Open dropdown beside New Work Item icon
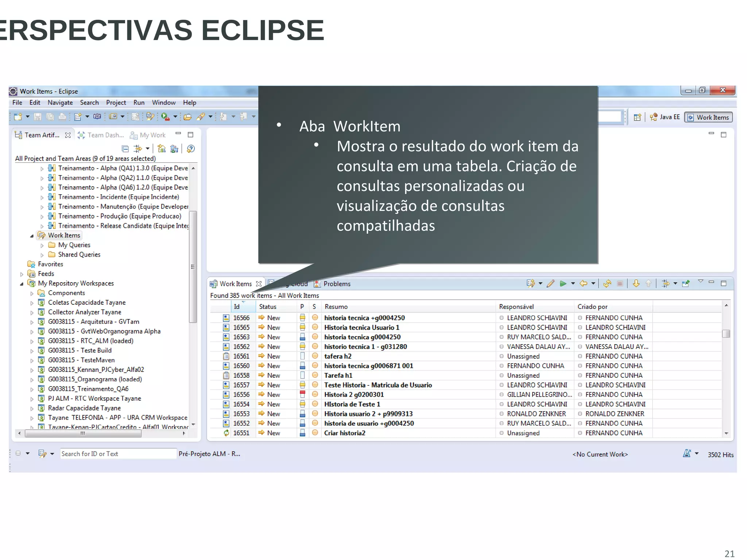This screenshot has height=560, width=747. click(87, 117)
